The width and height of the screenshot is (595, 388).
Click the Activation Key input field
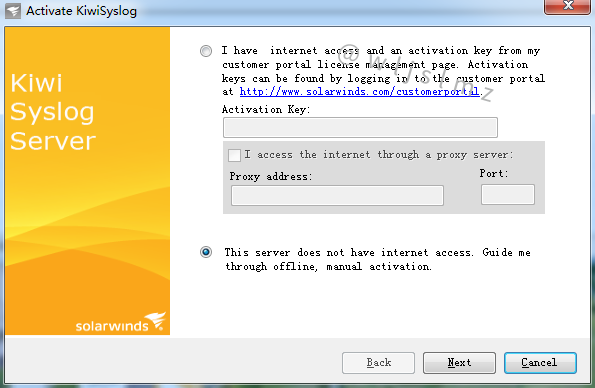tap(360, 128)
